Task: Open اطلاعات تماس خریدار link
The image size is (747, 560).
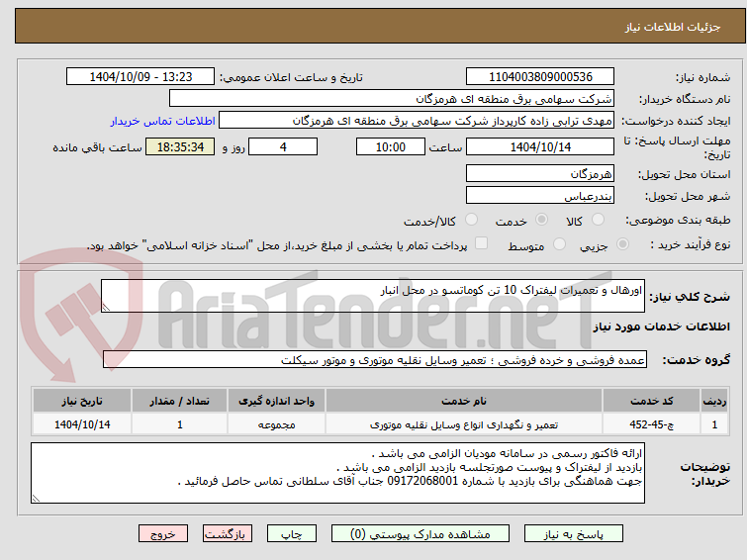Action: (x=163, y=121)
